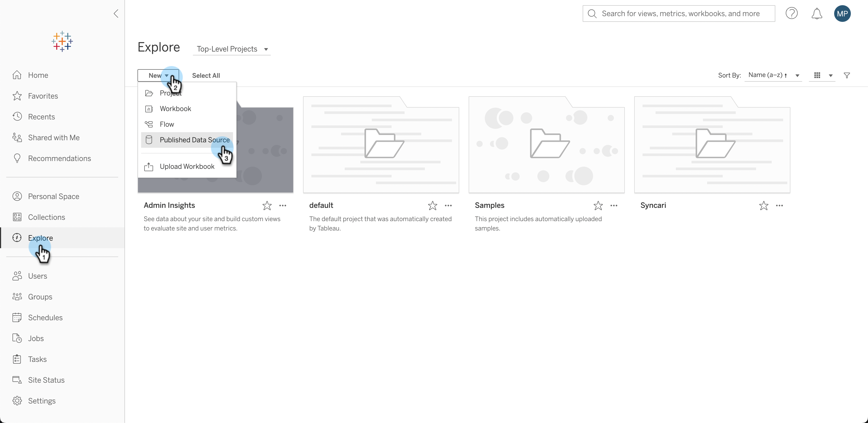Image resolution: width=868 pixels, height=423 pixels.
Task: Click the search field for views and workbooks
Action: click(679, 14)
